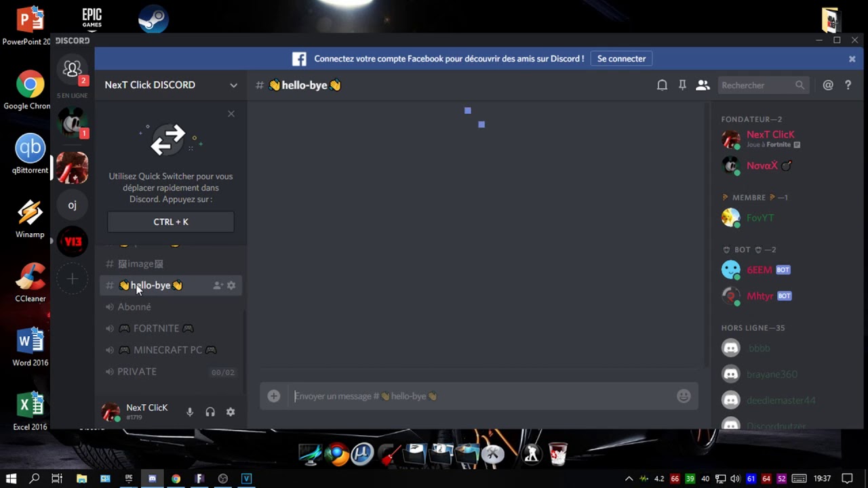
Task: Open Google Chrome desktop shortcut
Action: [x=30, y=89]
